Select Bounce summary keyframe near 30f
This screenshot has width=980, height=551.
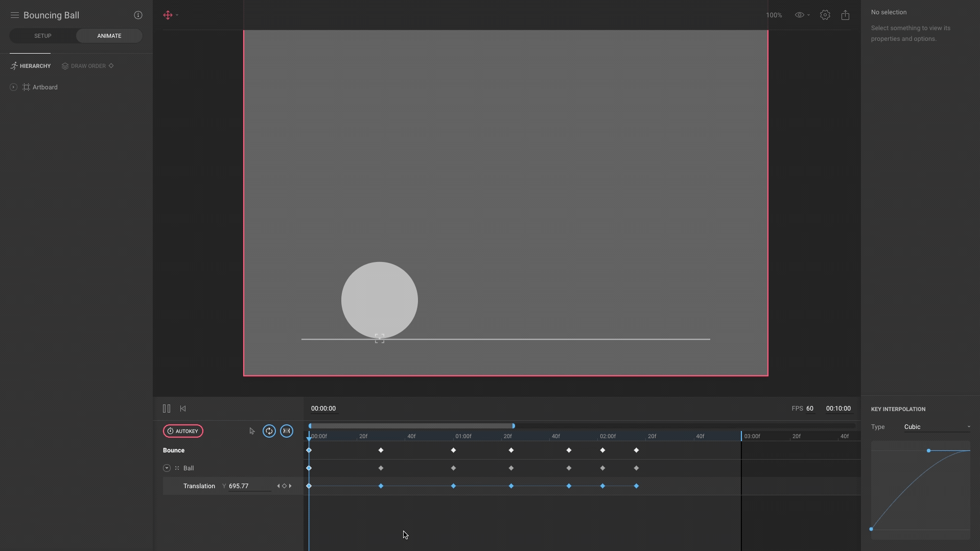381,450
